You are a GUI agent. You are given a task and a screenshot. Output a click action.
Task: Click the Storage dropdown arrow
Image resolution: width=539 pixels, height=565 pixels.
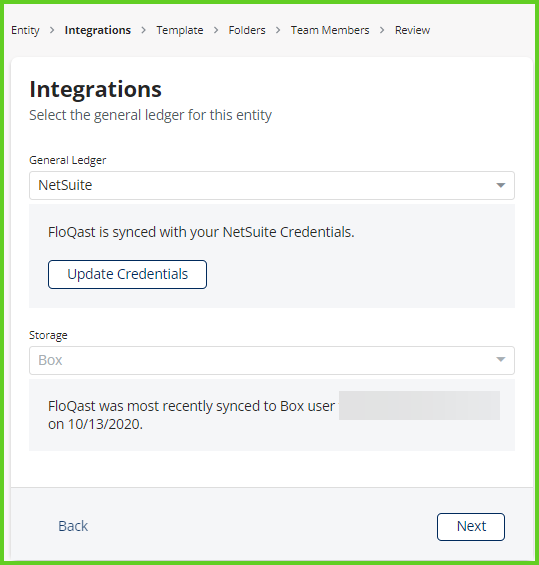tap(500, 359)
